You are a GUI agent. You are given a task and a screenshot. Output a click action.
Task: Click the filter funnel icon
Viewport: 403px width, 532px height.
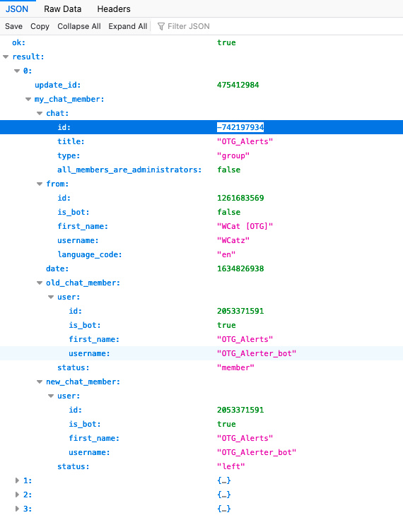point(161,26)
